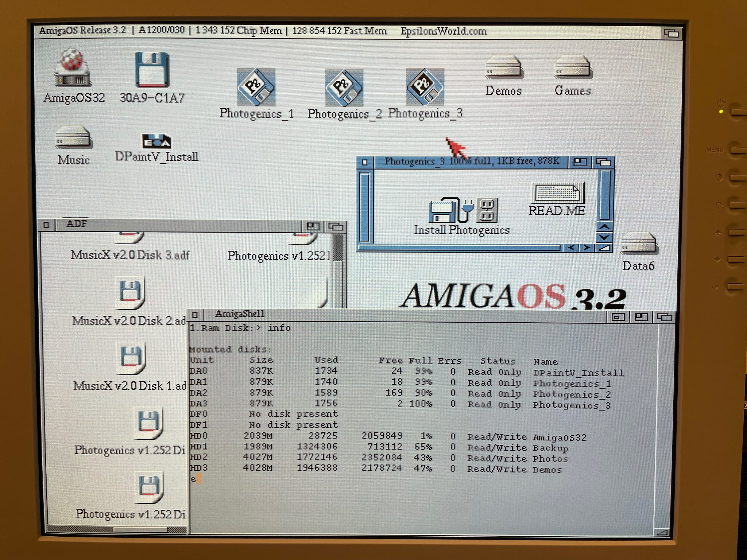This screenshot has width=747, height=560.
Task: Click depth gadget of Photogenics_3 window
Action: (603, 162)
